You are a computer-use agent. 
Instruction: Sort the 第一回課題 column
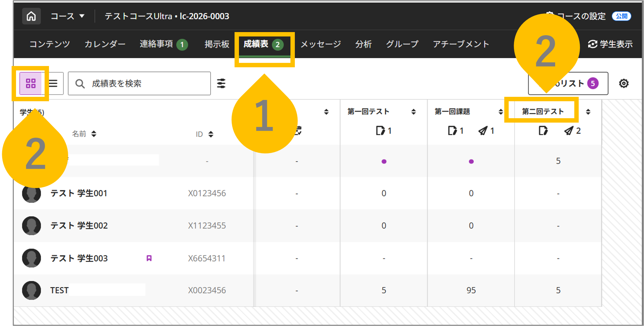coord(501,112)
